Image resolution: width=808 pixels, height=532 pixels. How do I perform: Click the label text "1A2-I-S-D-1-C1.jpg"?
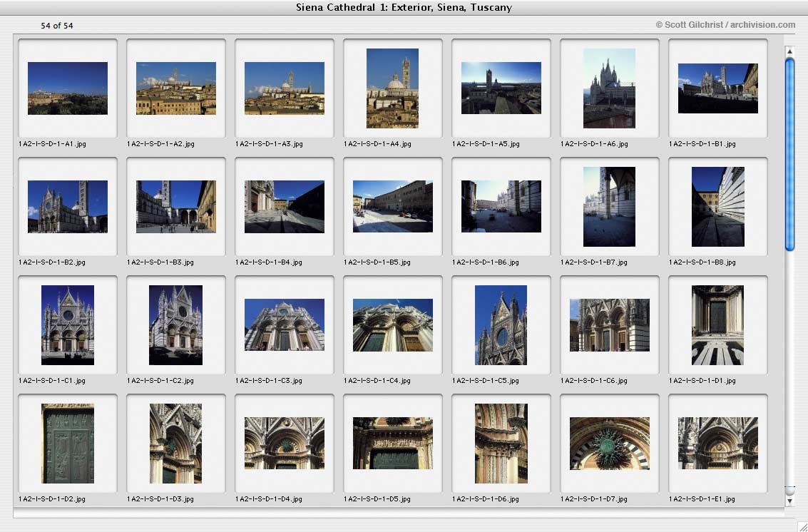coord(52,381)
